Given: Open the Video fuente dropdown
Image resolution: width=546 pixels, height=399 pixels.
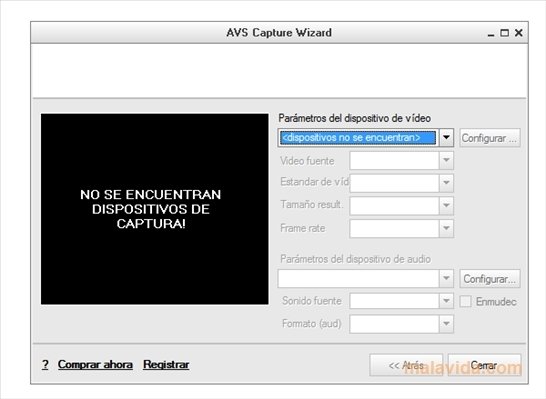Looking at the screenshot, I should [401, 161].
